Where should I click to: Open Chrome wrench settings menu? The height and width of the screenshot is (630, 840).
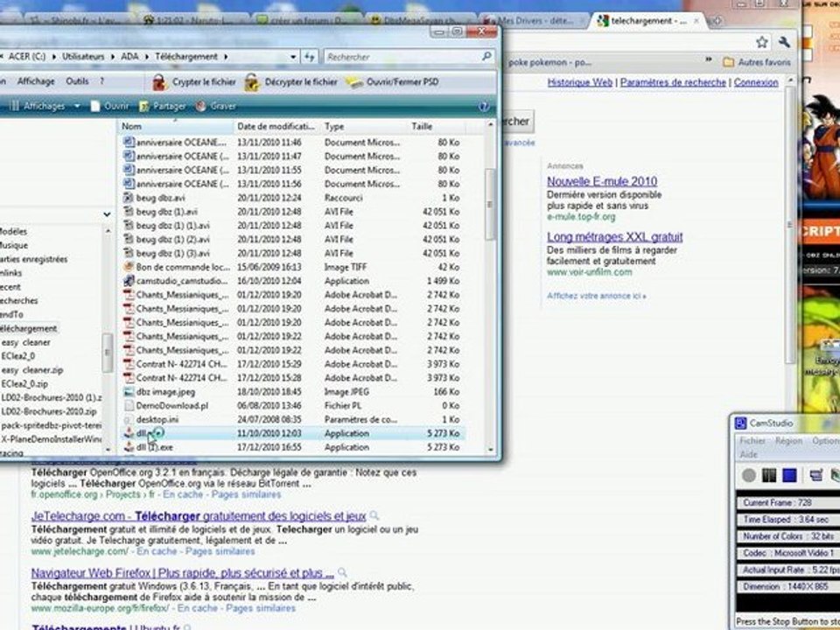tap(784, 42)
